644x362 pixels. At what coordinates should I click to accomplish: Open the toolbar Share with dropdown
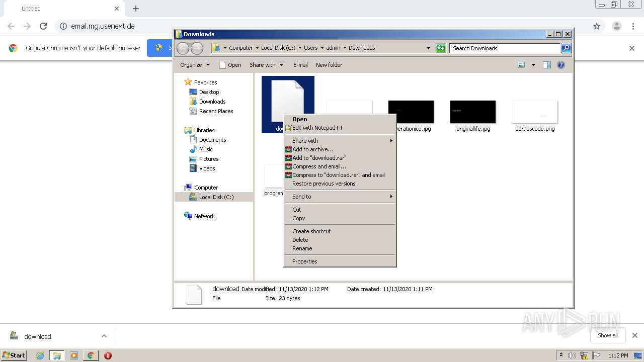(267, 65)
